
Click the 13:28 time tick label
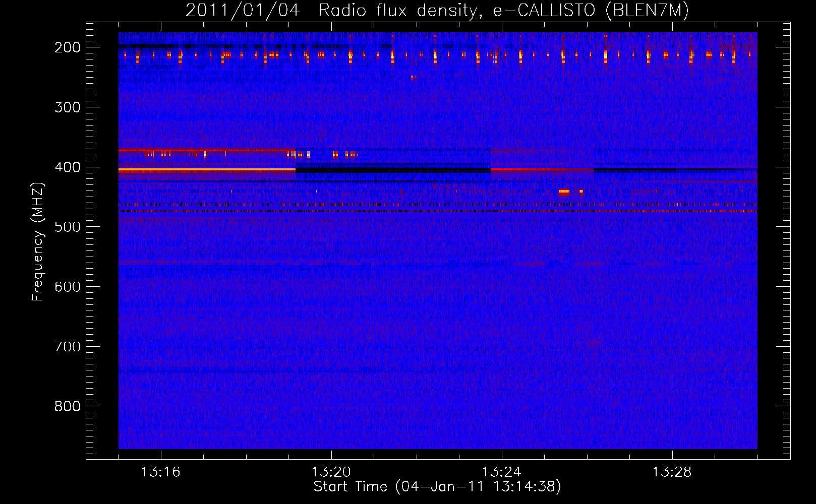[672, 472]
